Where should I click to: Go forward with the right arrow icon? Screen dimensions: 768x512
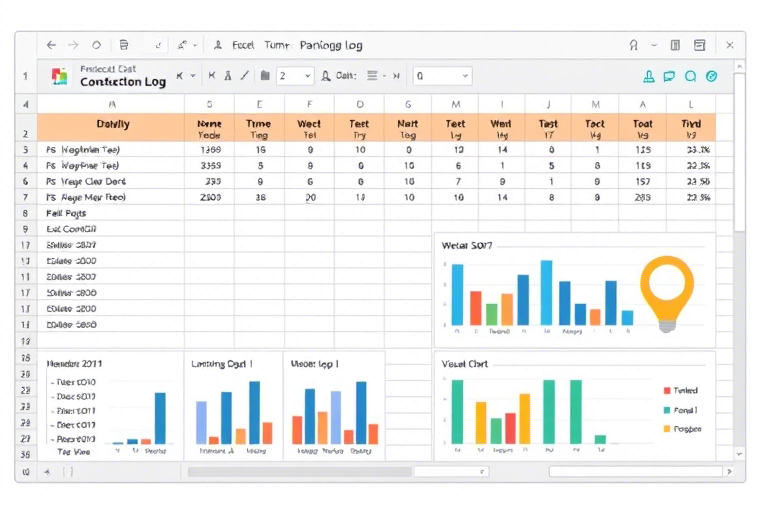click(73, 45)
